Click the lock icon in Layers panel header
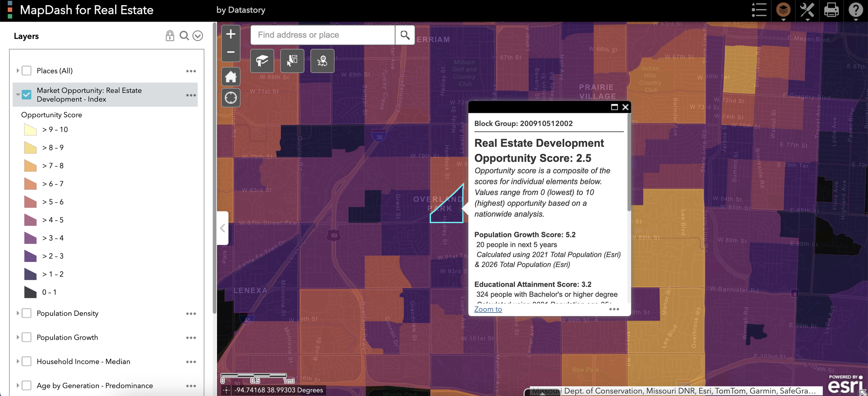This screenshot has width=868, height=396. (x=170, y=35)
